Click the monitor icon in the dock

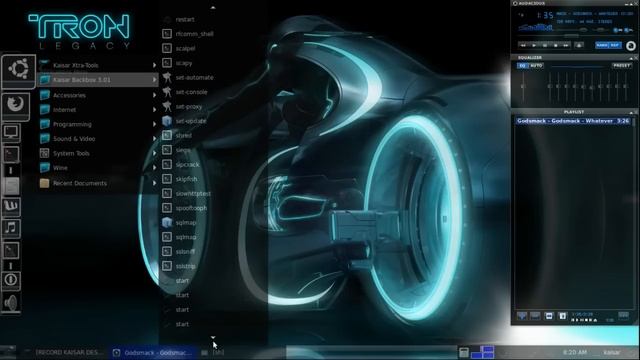[11, 132]
